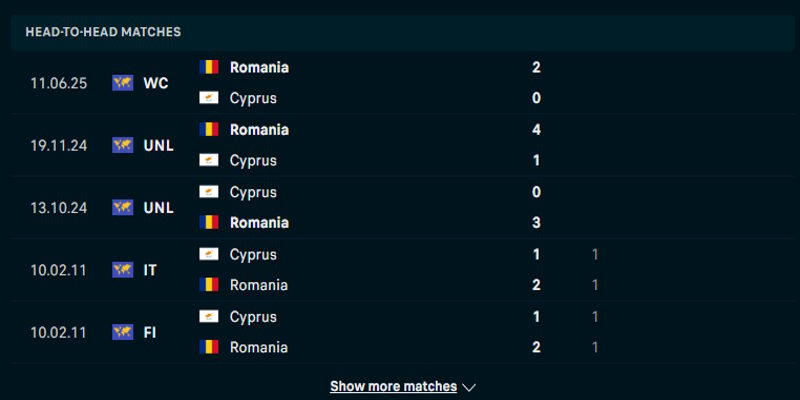This screenshot has height=400, width=800.
Task: Click Cyprus flag in the 13.10.24 match
Action: tap(209, 191)
